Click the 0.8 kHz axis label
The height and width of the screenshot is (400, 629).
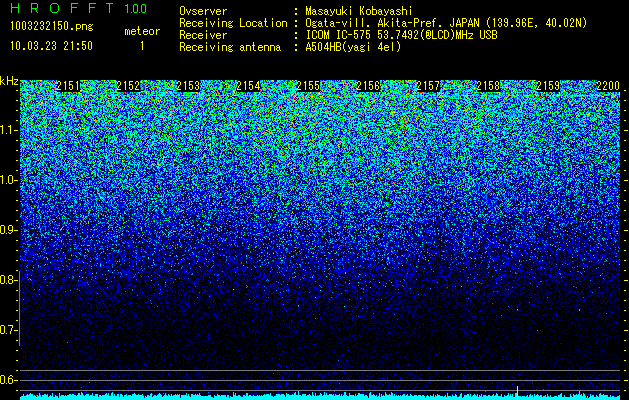tap(9, 280)
